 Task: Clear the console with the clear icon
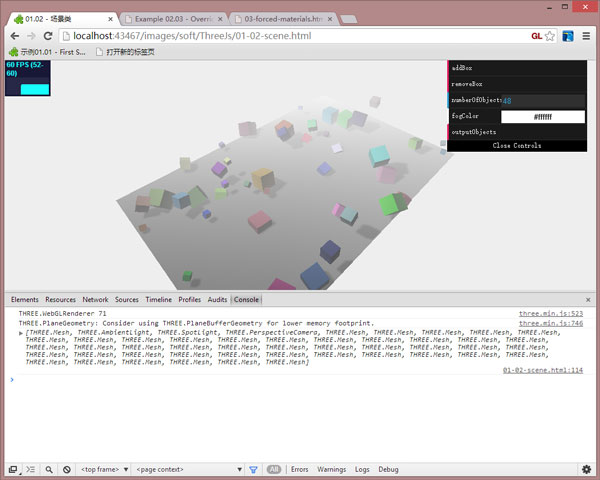66,469
